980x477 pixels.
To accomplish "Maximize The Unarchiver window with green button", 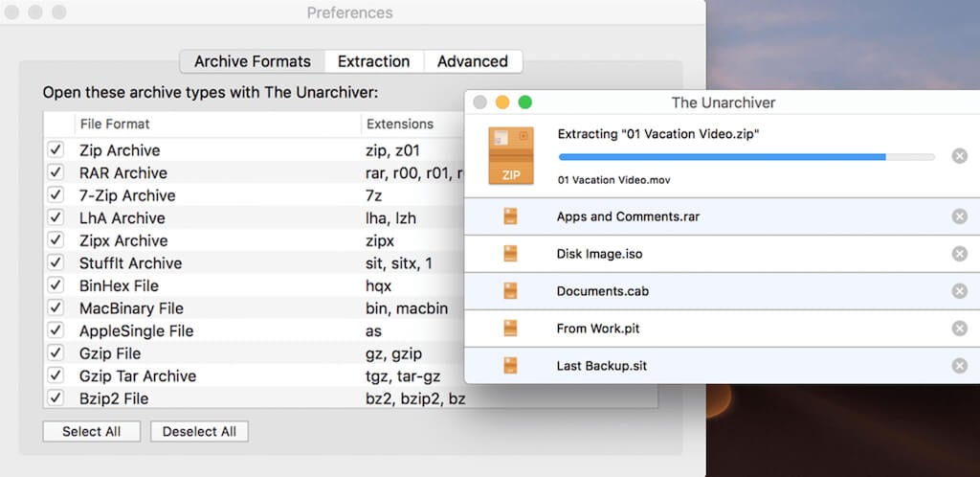I will 525,102.
